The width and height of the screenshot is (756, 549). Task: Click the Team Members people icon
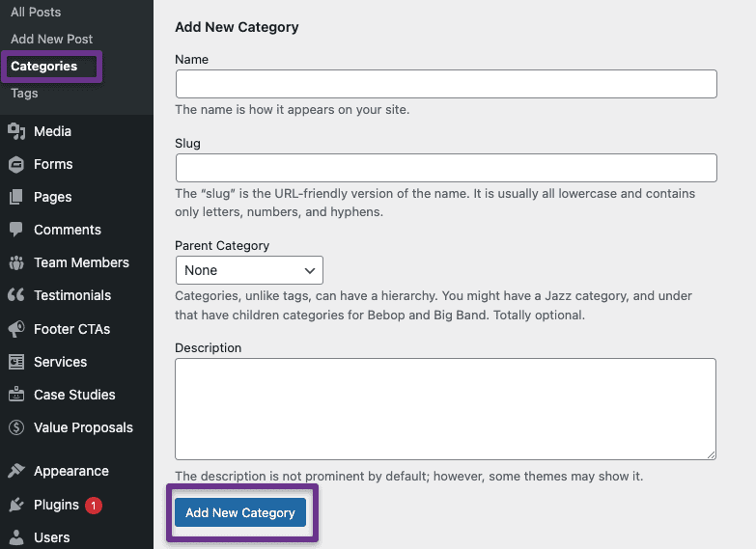click(15, 262)
